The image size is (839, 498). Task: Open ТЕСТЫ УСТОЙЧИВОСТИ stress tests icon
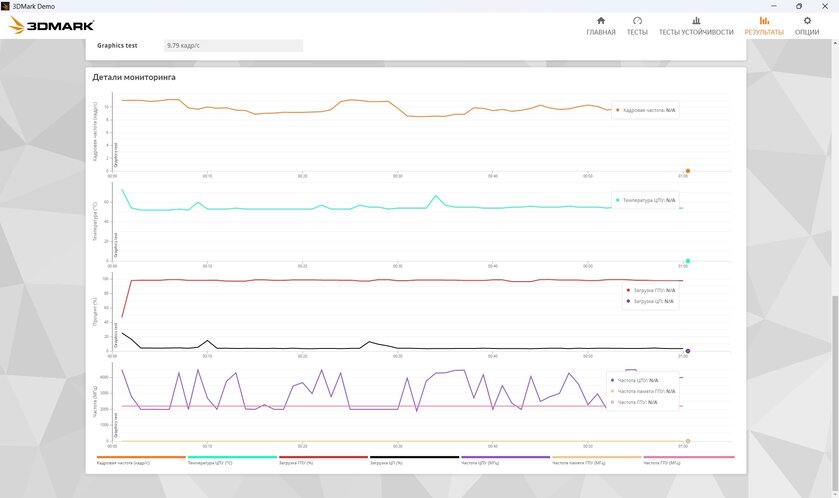coord(696,21)
